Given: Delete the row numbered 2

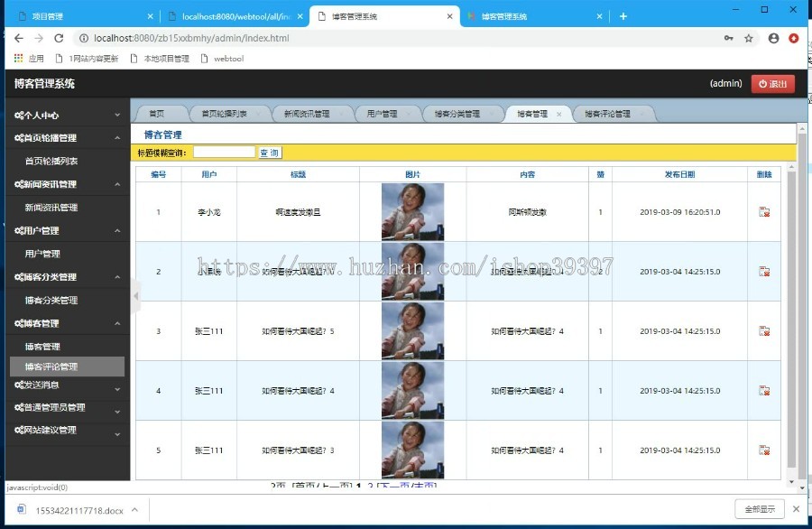Looking at the screenshot, I should pyautogui.click(x=764, y=272).
